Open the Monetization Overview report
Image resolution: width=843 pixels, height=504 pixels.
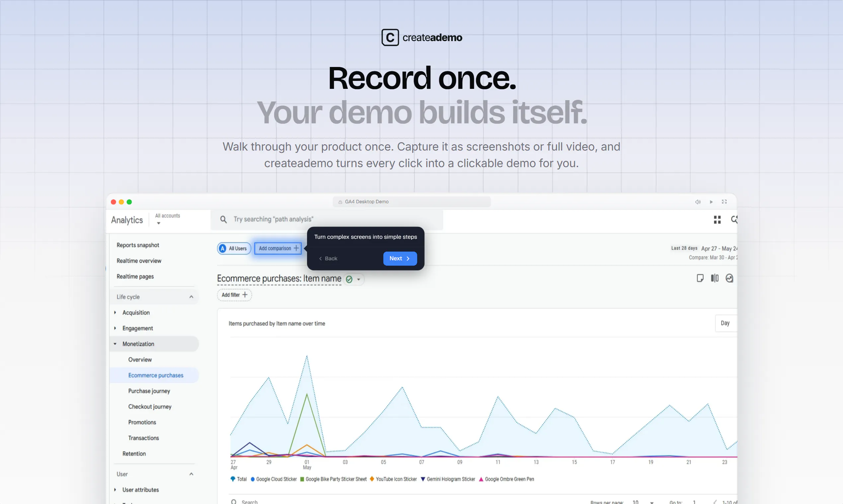140,360
